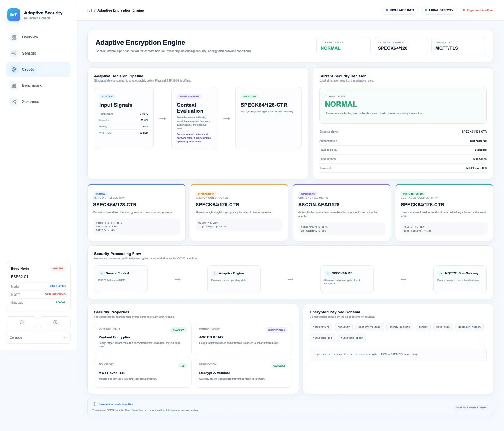The image size is (504, 431).
Task: Click the CONDITIONAL badge on ASCON AEAD
Action: [x=277, y=330]
